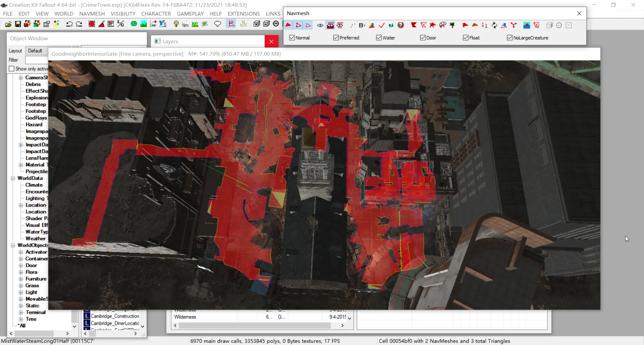
Task: Click the Object Window filter input field
Action: [x=37, y=60]
